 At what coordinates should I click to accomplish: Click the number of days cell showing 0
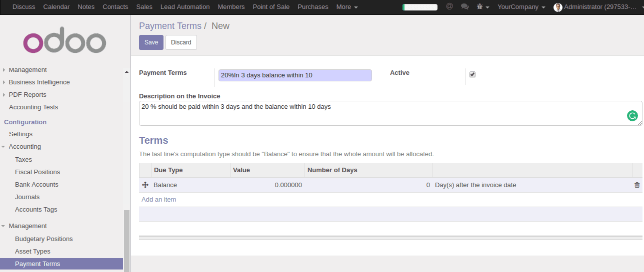coord(368,185)
